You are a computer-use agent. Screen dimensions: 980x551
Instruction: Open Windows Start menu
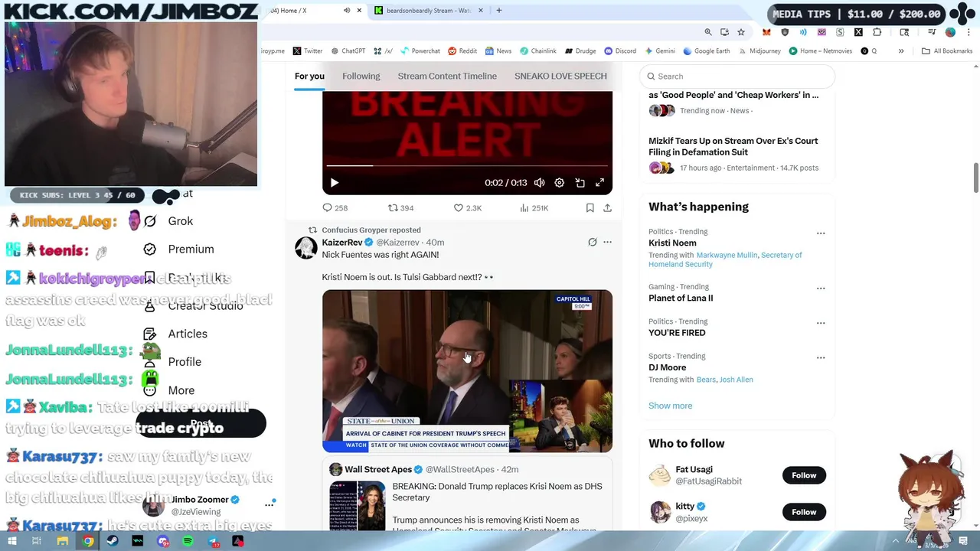pyautogui.click(x=11, y=541)
